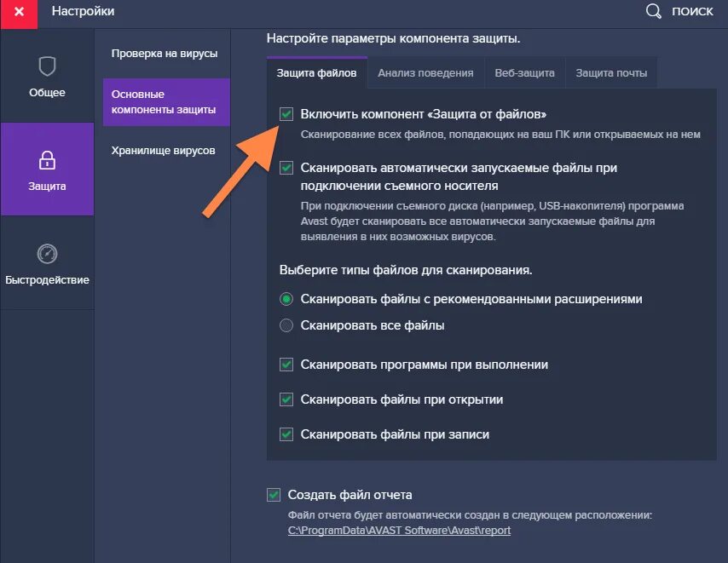
Task: Toggle scanning autorun files on removable media
Action: click(x=286, y=168)
